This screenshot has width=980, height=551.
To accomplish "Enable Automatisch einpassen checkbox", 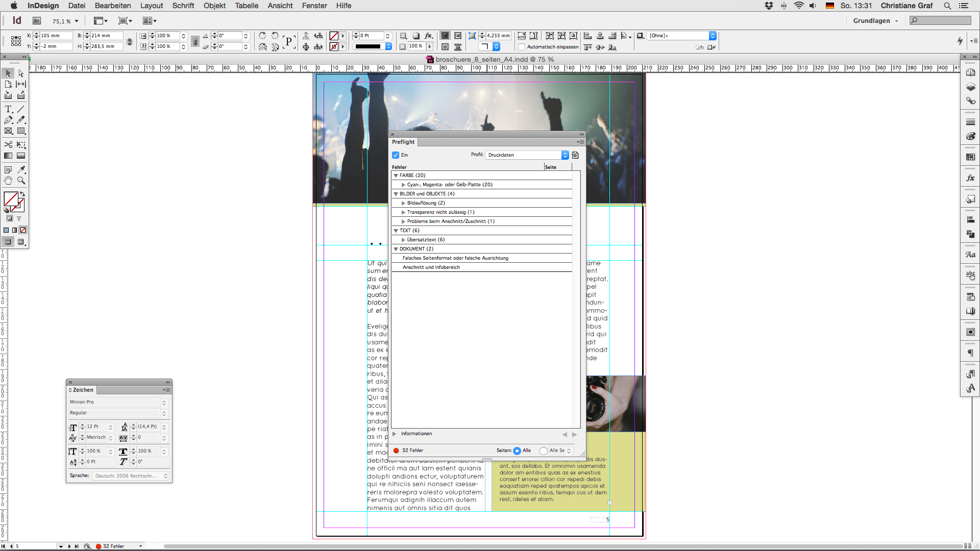I will (522, 47).
